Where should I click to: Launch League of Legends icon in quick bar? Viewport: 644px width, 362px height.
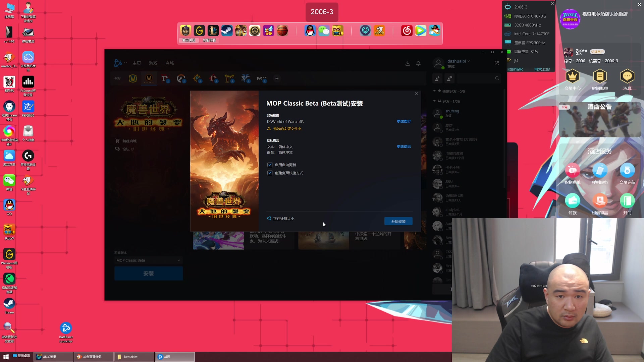coord(213,31)
